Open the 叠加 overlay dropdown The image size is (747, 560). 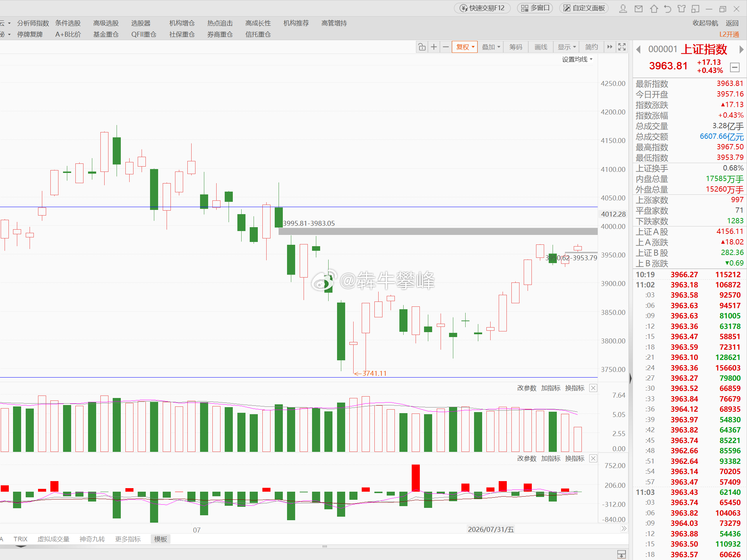[491, 47]
